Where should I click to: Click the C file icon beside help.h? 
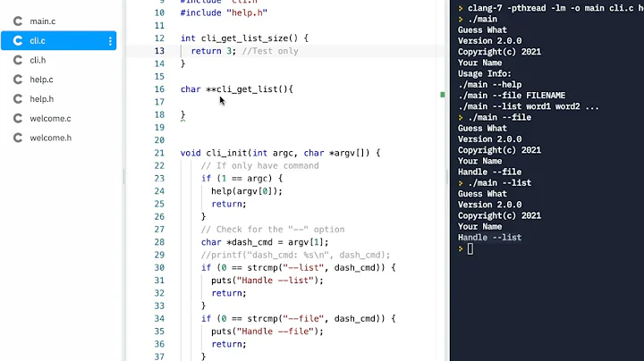tap(18, 99)
